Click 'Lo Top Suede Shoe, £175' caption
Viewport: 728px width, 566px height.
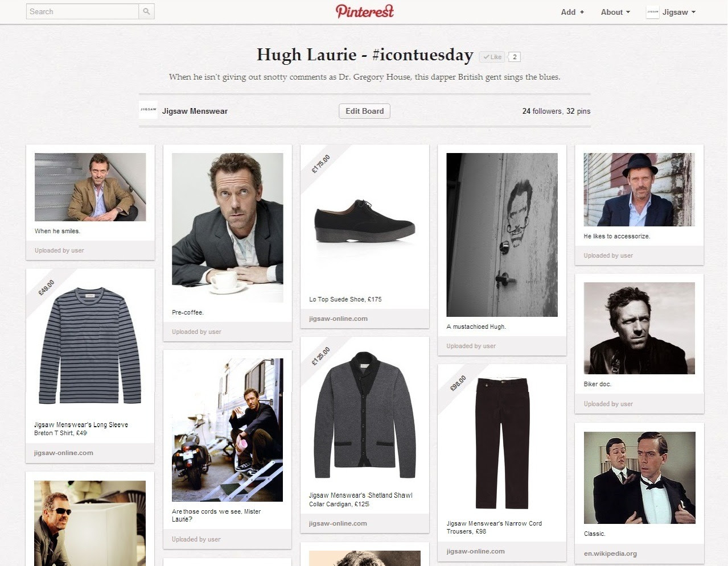pyautogui.click(x=346, y=299)
